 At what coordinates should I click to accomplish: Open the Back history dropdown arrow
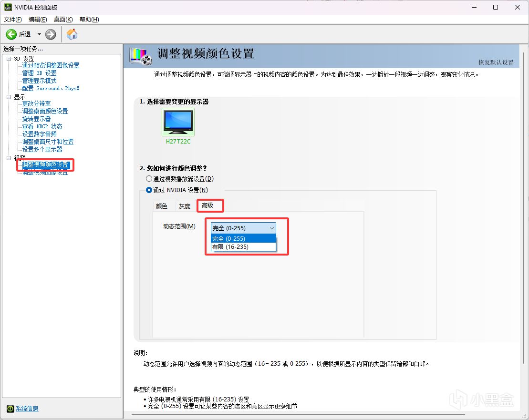39,34
